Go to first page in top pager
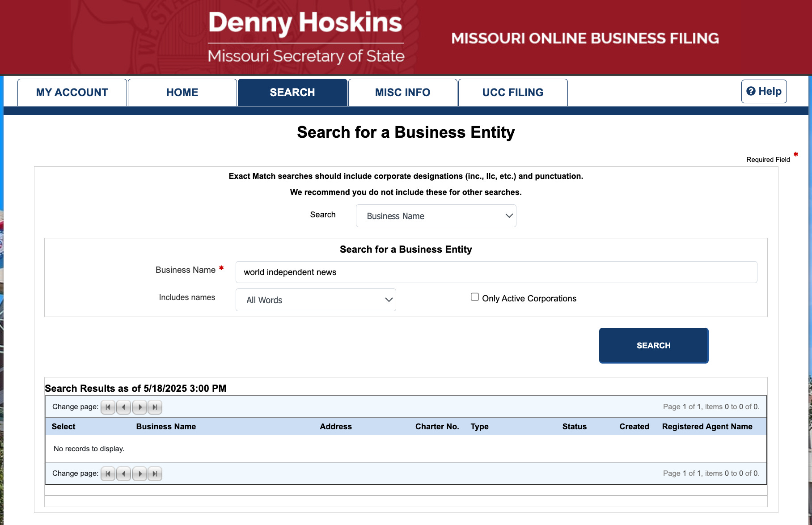Viewport: 812px width, 525px height. coord(108,407)
